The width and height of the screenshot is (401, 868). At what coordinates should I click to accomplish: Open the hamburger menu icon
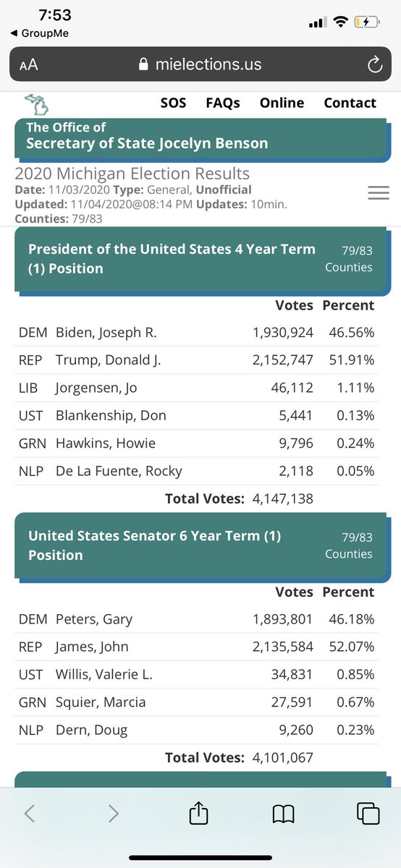click(x=379, y=193)
